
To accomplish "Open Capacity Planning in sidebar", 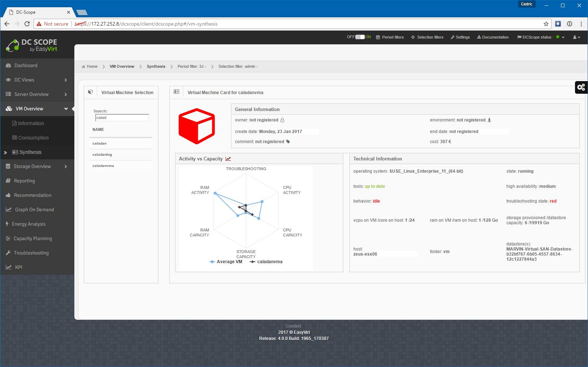I will coord(32,239).
